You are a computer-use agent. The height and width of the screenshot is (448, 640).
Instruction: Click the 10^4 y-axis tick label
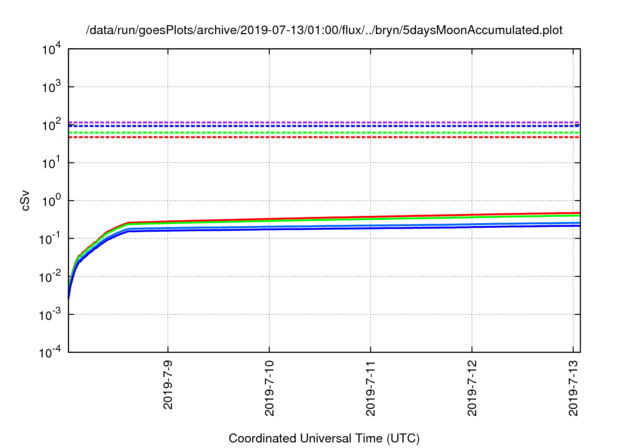click(x=51, y=49)
